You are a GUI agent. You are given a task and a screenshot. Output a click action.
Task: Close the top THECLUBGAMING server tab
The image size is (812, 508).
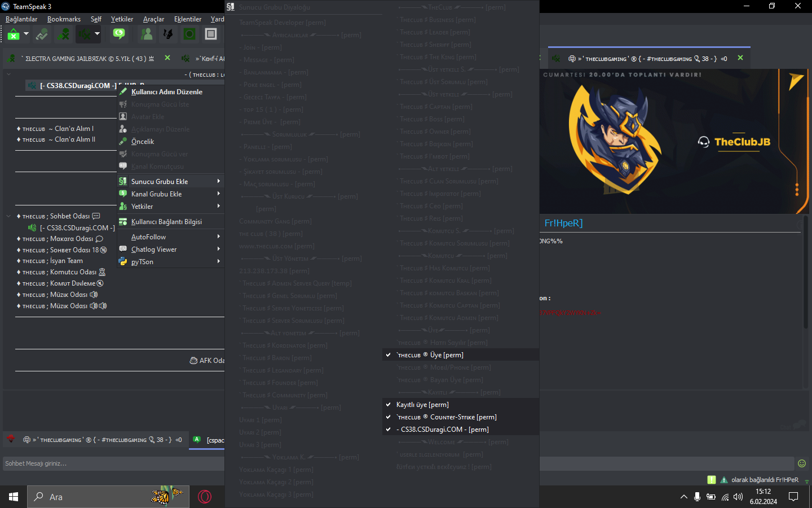pos(740,58)
